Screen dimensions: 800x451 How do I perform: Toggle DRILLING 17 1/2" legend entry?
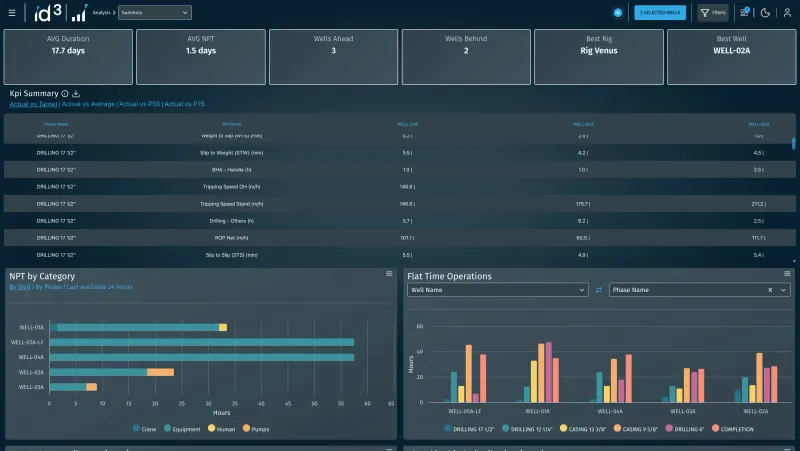(x=469, y=429)
